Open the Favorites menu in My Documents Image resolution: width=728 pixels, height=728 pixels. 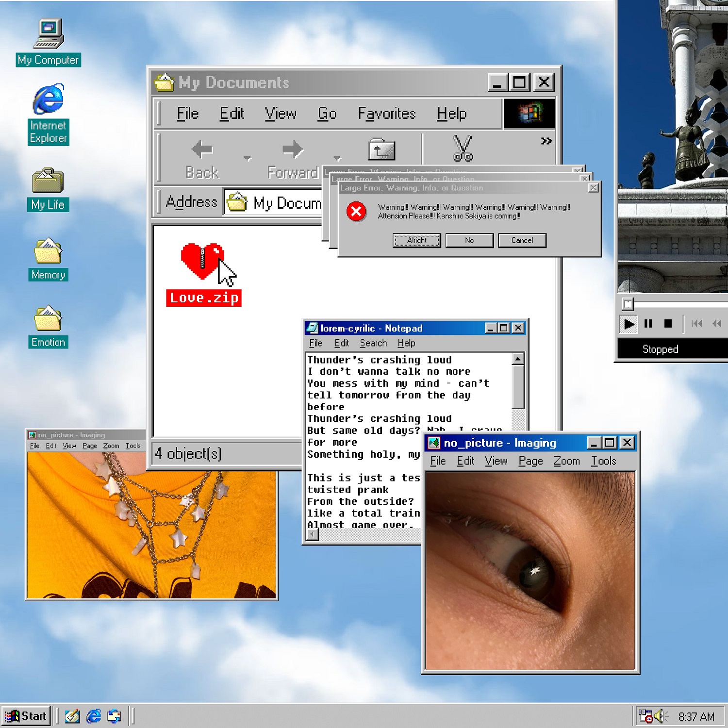pyautogui.click(x=386, y=114)
